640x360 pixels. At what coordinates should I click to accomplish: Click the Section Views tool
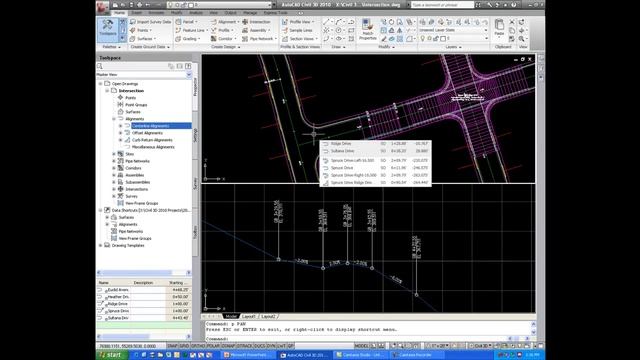click(300, 39)
